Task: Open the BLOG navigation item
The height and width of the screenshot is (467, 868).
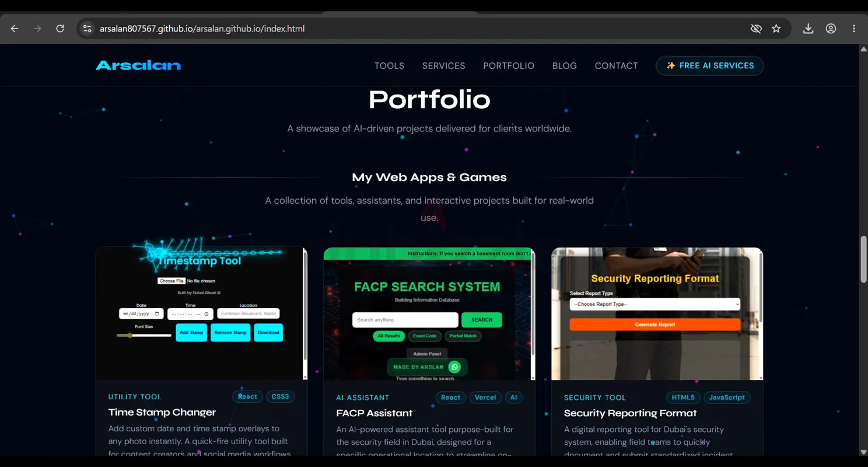Action: pyautogui.click(x=565, y=66)
